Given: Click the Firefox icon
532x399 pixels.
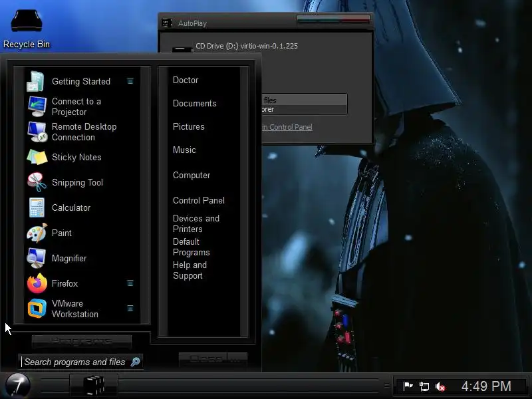Looking at the screenshot, I should (x=37, y=283).
